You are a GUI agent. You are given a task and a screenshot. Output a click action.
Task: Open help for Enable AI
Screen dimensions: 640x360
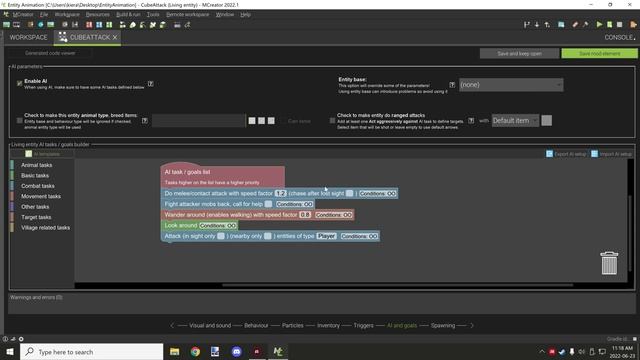[x=151, y=84]
